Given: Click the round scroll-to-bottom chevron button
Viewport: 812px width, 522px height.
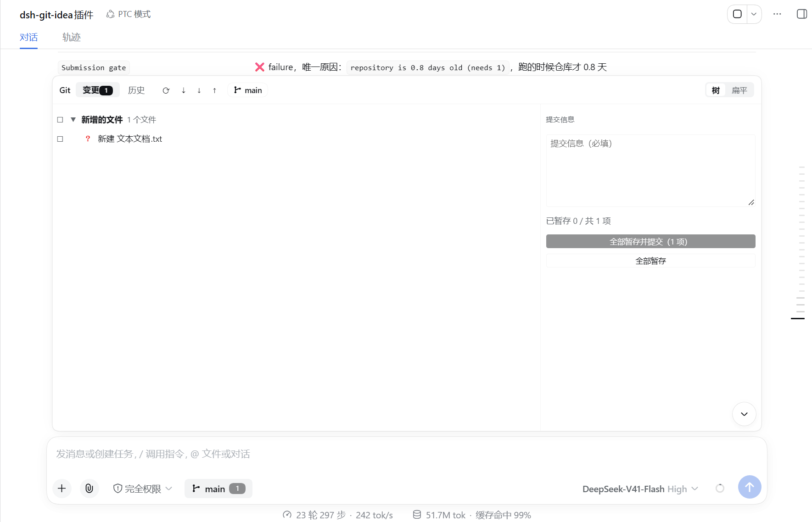Looking at the screenshot, I should [x=744, y=414].
